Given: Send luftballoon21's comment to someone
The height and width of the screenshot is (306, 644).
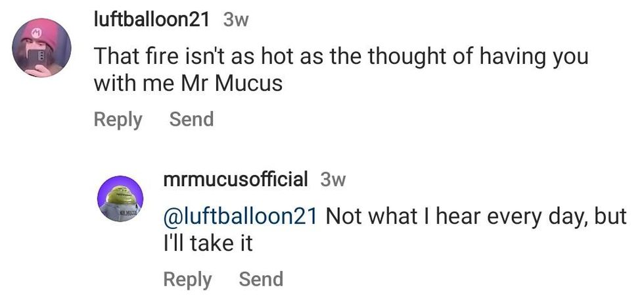Looking at the screenshot, I should 191,119.
